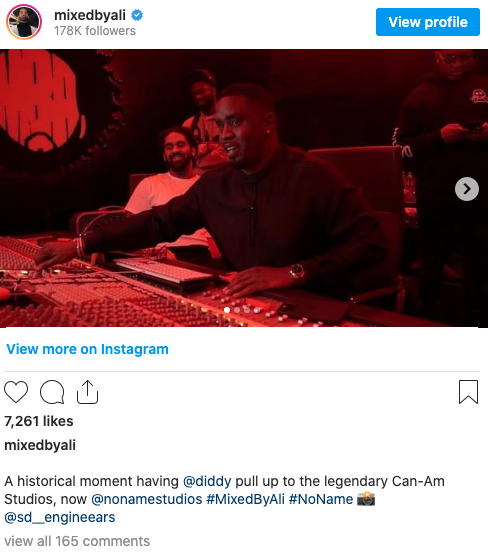Screen dimensions: 488x558
Task: Click the @diddy mention link
Action: pos(207,481)
